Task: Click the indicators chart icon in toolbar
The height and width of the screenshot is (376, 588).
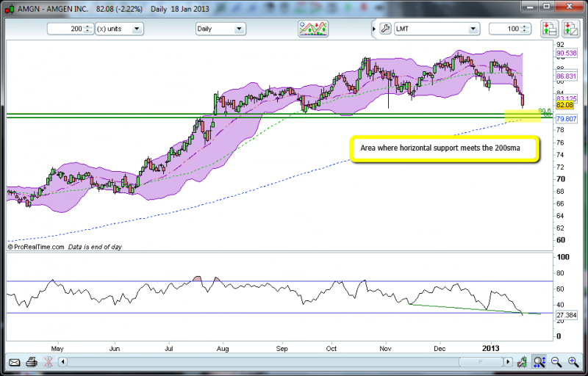Action: (x=313, y=29)
